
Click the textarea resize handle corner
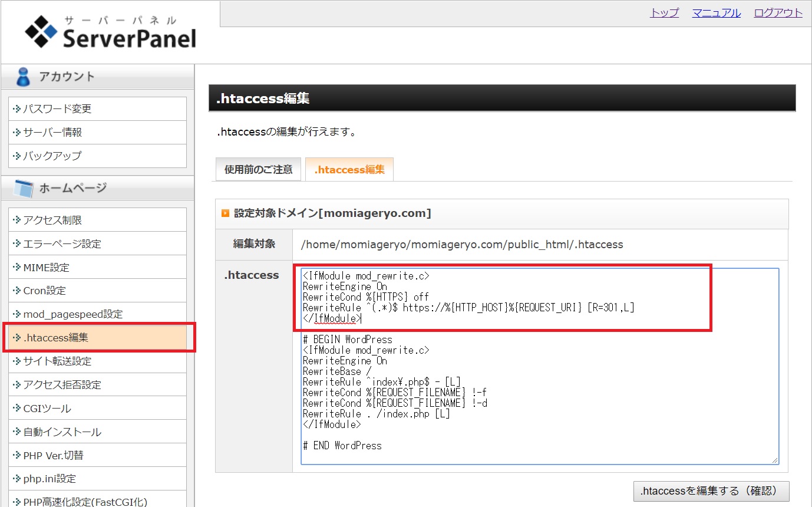[775, 460]
